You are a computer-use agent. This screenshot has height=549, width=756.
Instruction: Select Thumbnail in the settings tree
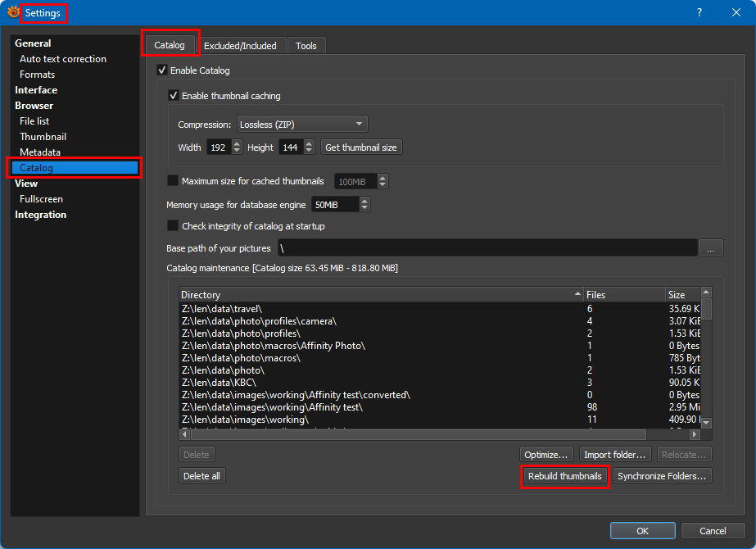click(43, 137)
